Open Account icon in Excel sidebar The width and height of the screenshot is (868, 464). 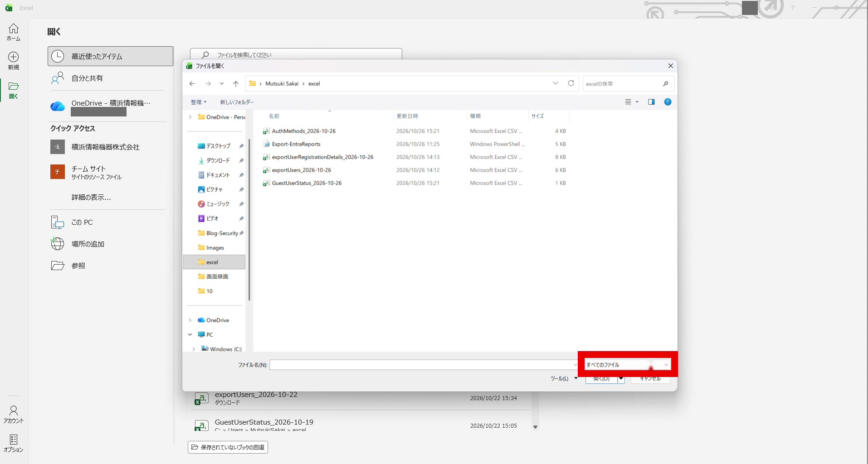(x=14, y=415)
